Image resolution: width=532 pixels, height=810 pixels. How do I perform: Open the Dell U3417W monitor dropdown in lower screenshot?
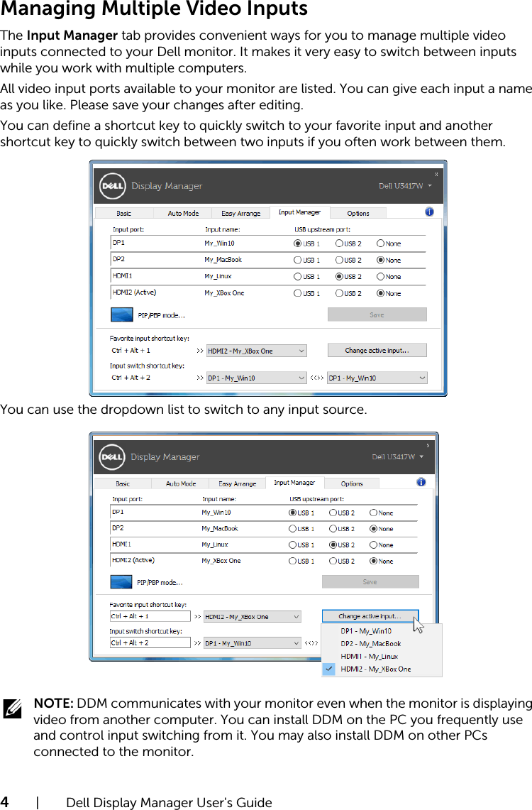398,456
